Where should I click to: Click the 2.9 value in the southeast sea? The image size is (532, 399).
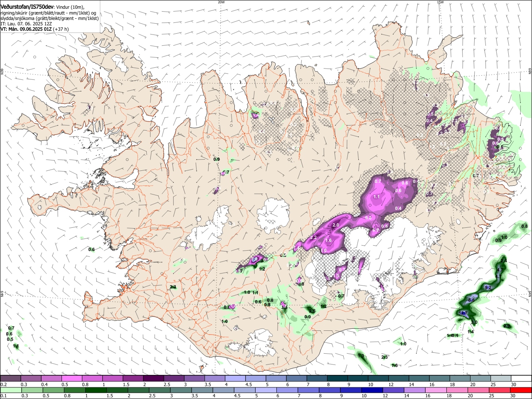pyautogui.click(x=507, y=326)
